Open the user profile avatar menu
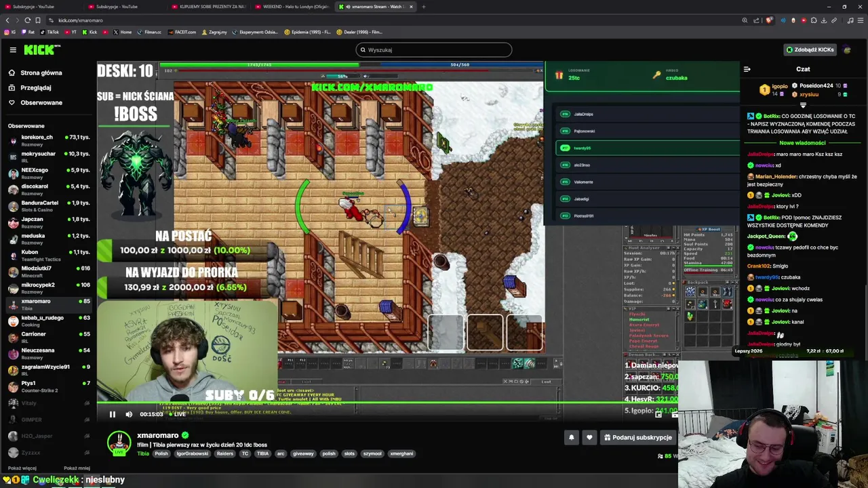This screenshot has height=488, width=868. coord(847,49)
